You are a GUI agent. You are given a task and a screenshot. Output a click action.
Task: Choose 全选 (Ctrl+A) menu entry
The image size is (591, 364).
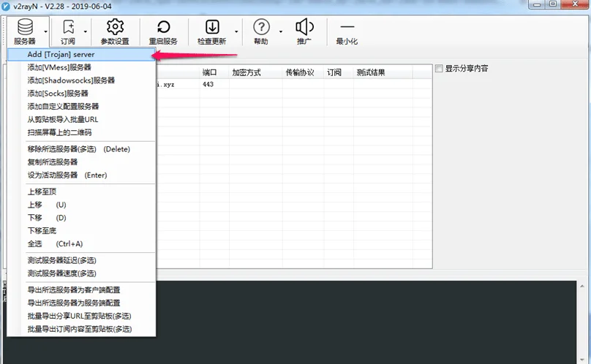[x=81, y=244]
